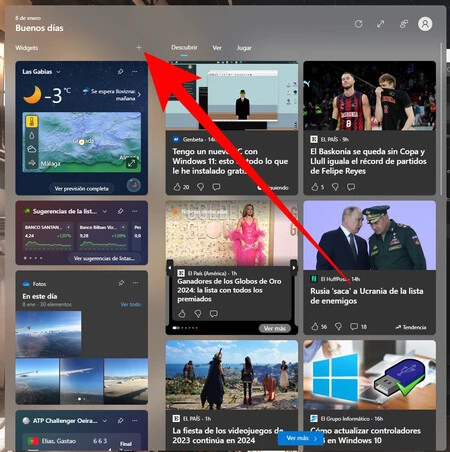
Task: Open headline Rusia 'saca' a Ucrania
Action: pos(367,296)
